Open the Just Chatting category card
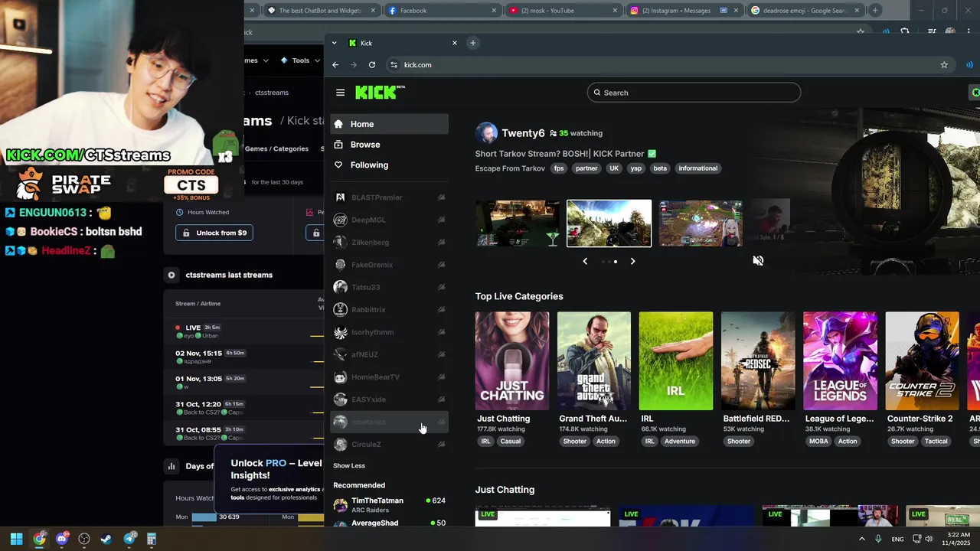 tap(512, 360)
